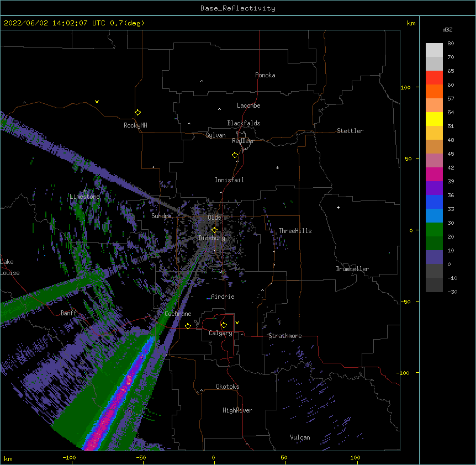Click the 65 value in the dBZ legend
The width and height of the screenshot is (476, 465).
(451, 71)
